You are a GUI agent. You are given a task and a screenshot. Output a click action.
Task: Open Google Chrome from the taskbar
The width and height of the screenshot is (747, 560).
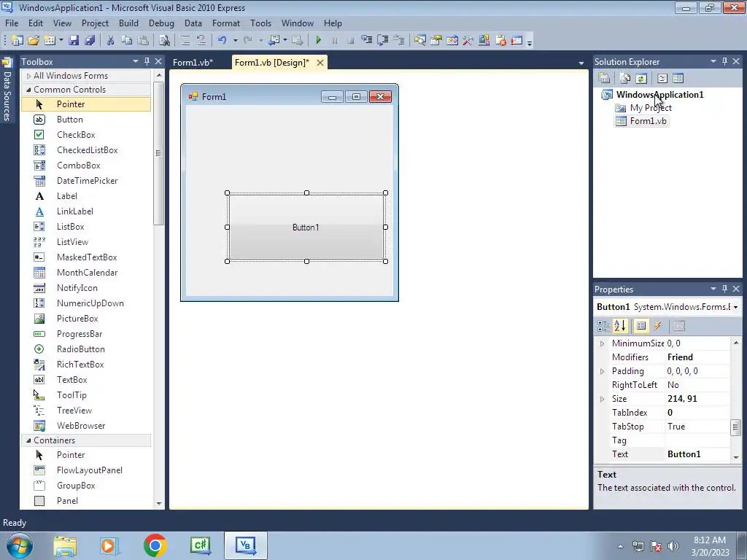[x=155, y=545]
